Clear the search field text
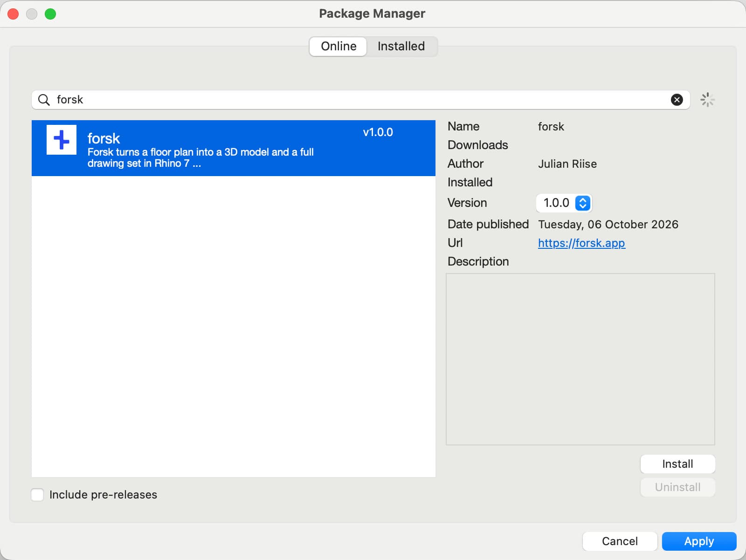Image resolution: width=746 pixels, height=560 pixels. click(x=677, y=100)
